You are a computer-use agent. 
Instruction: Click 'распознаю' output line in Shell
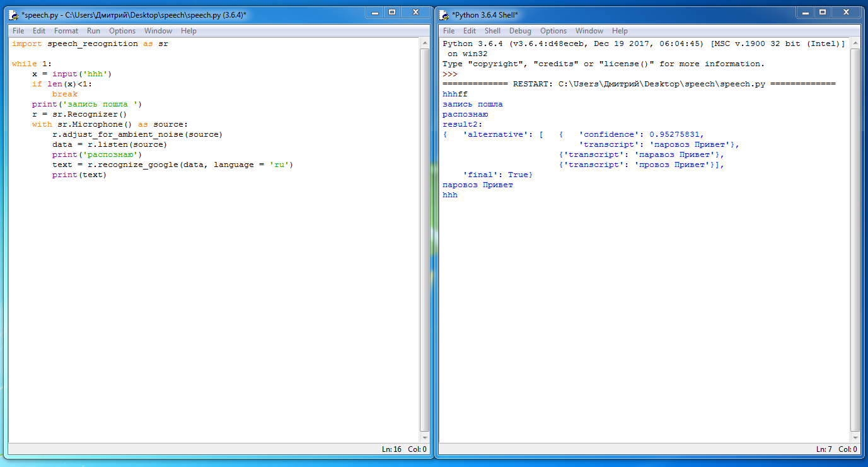465,115
